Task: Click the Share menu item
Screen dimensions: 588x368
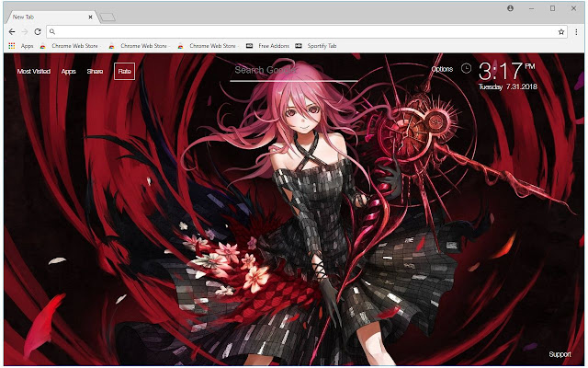Action: tap(95, 72)
